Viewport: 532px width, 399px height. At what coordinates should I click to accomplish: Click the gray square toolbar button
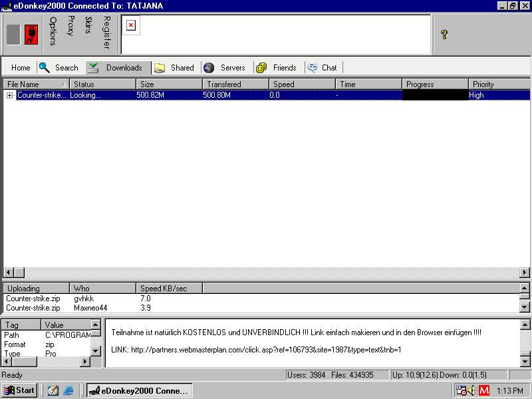coord(13,35)
